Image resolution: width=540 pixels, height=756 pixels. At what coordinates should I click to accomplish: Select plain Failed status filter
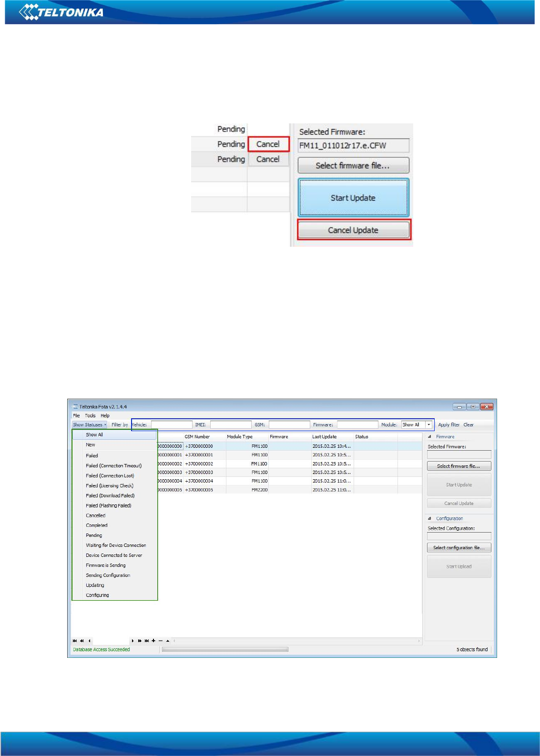[x=114, y=455]
